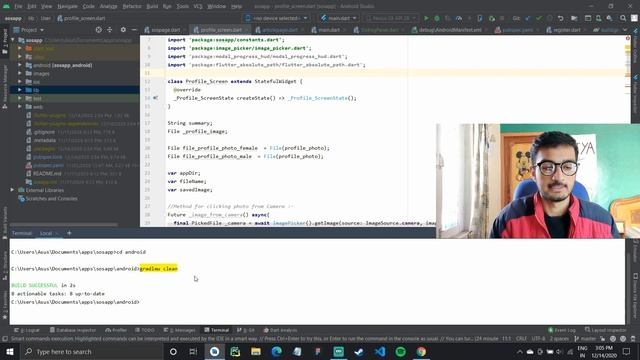Expand the images folder

coord(20,73)
